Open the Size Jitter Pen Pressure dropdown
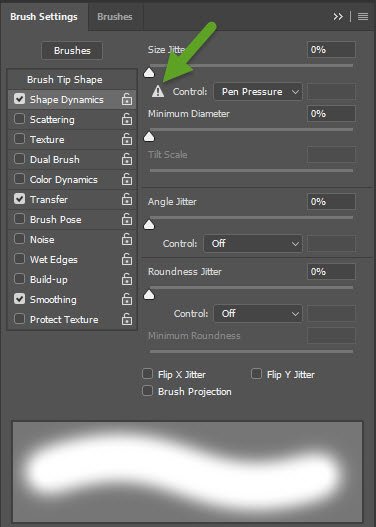376x527 pixels. [258, 92]
